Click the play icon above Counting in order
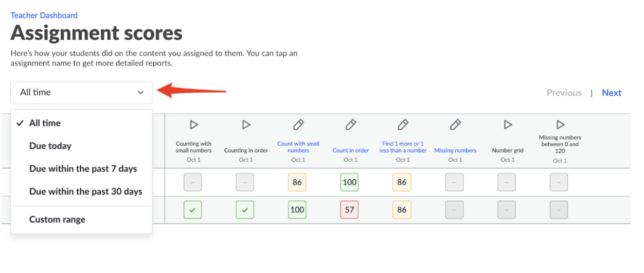 [246, 125]
